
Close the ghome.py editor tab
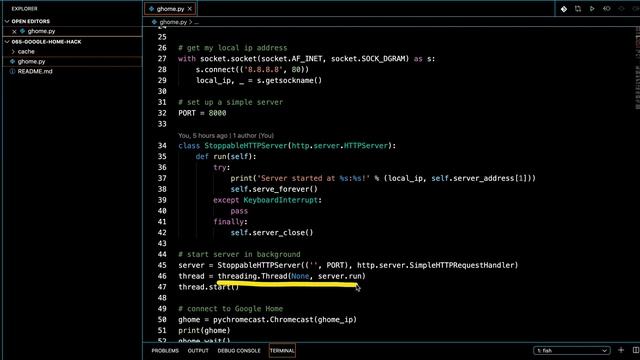tap(190, 9)
